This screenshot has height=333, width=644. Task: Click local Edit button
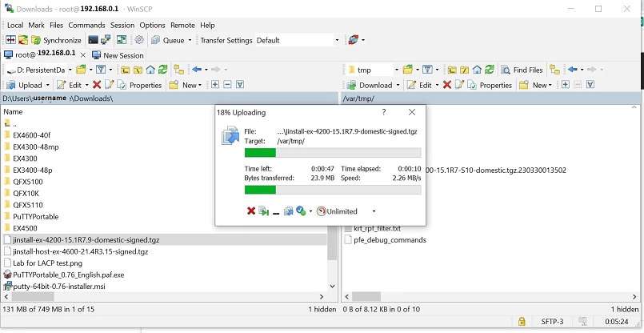[70, 85]
